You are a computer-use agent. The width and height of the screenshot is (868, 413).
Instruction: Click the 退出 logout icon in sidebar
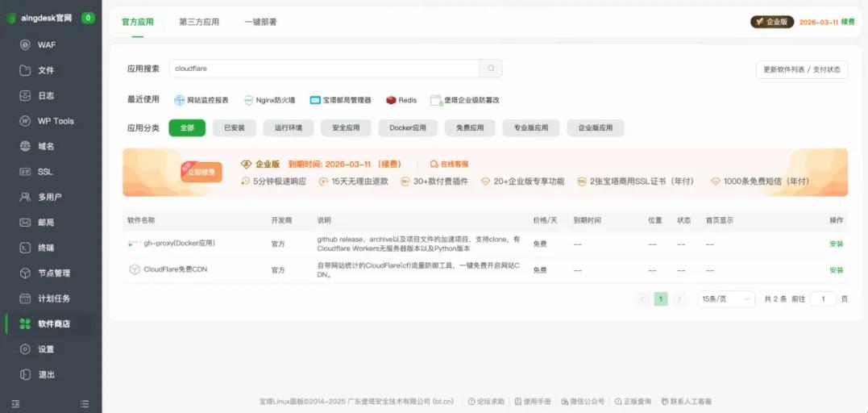point(25,375)
